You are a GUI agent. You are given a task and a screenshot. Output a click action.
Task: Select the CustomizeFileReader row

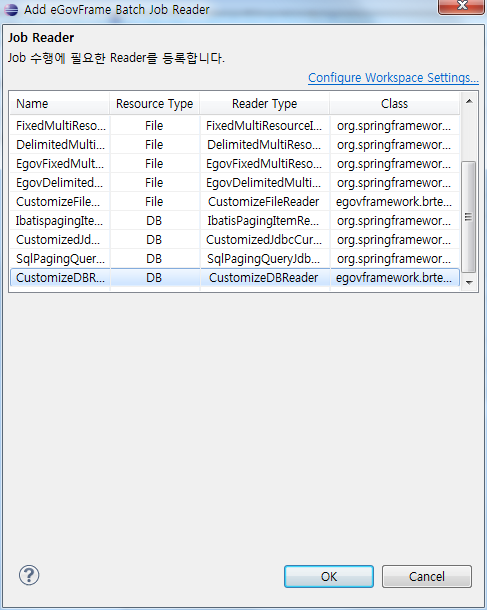click(x=235, y=202)
